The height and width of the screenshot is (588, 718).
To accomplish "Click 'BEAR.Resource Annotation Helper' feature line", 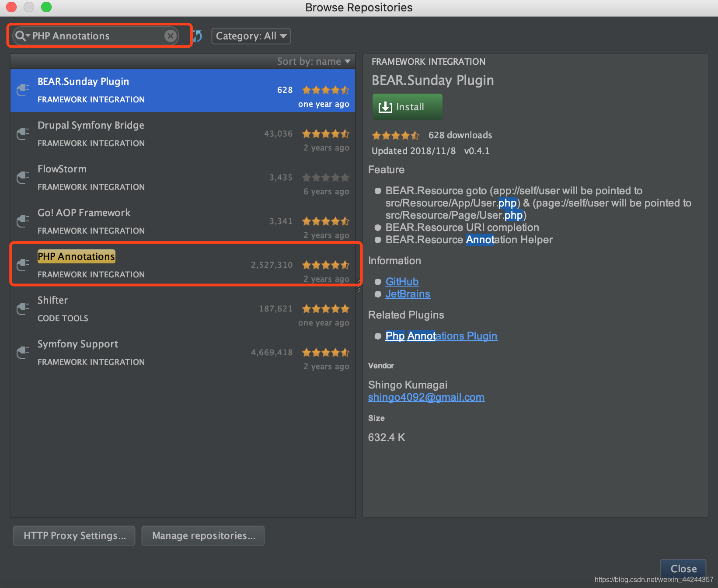I will [469, 240].
